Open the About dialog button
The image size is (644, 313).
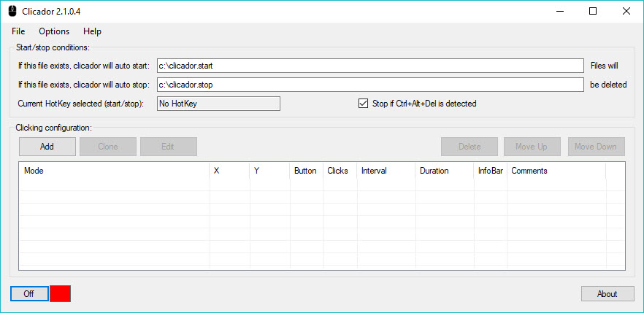[x=607, y=294]
